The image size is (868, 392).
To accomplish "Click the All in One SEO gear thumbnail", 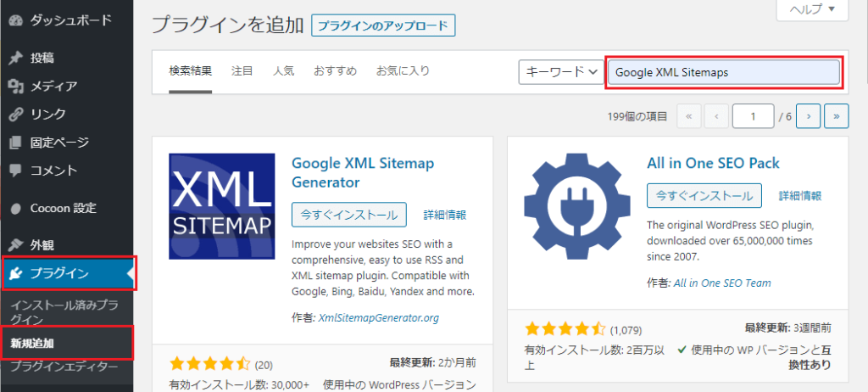I will (577, 206).
